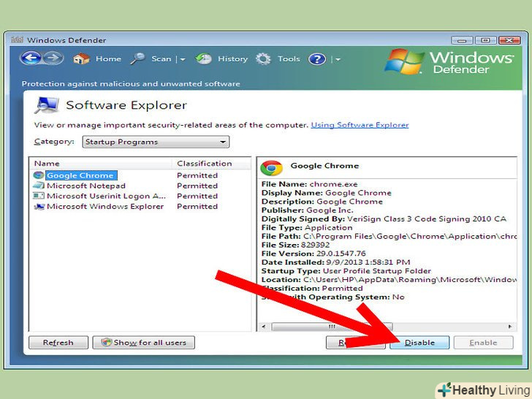The height and width of the screenshot is (399, 532).
Task: Select Google Chrome in the startup list
Action: click(80, 175)
